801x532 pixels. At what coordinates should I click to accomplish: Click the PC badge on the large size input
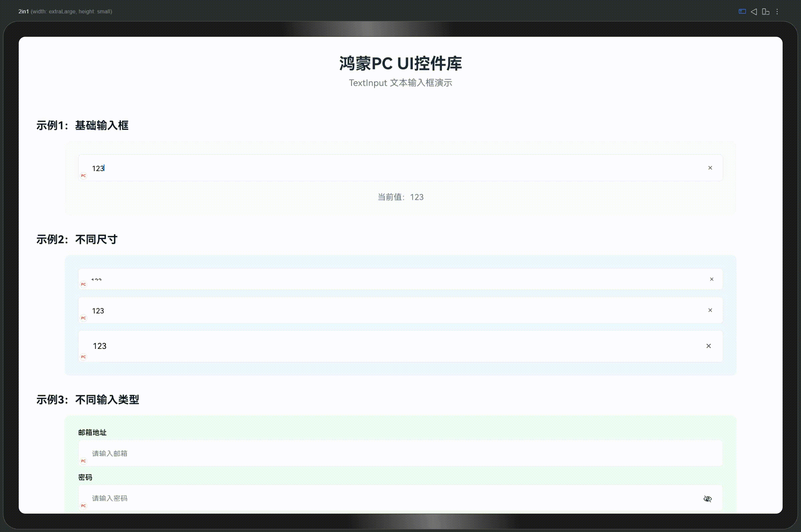[84, 357]
